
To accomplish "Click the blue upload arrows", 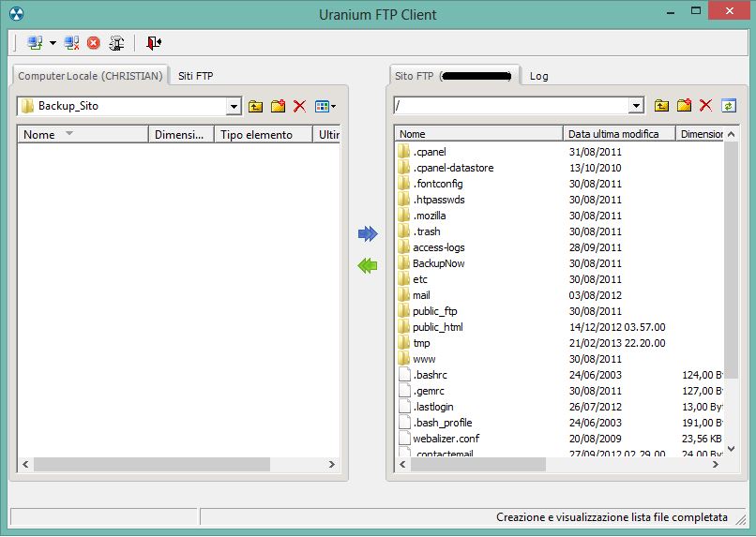I will click(x=368, y=234).
